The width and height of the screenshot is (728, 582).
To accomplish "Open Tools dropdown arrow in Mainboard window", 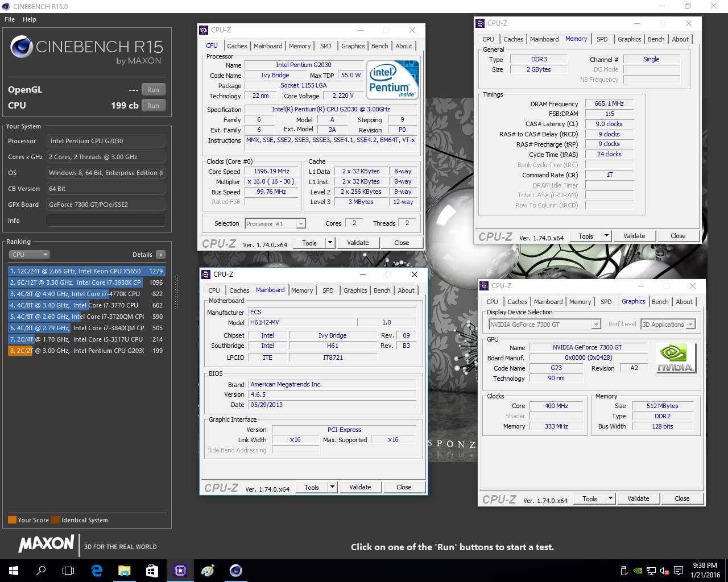I will (332, 487).
